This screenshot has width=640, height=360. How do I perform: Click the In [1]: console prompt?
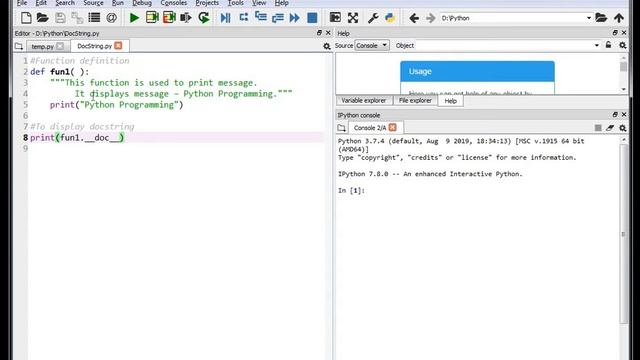[351, 191]
